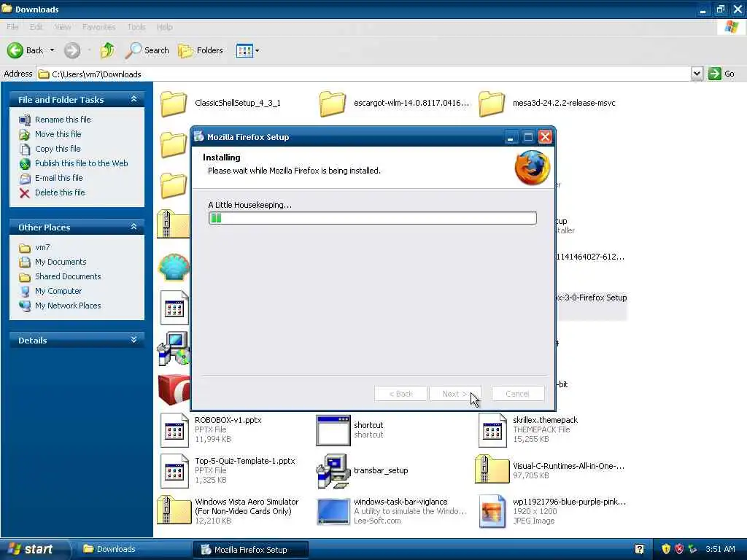Image resolution: width=747 pixels, height=560 pixels.
Task: Click the 3:51 AM taskbar clock
Action: tap(720, 549)
